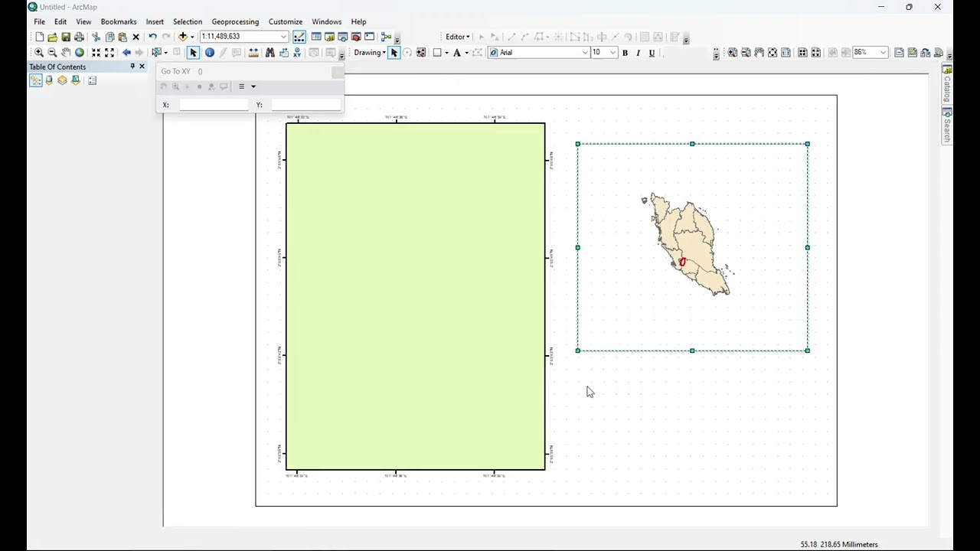
Task: Delete selection with the X icon
Action: 136,37
